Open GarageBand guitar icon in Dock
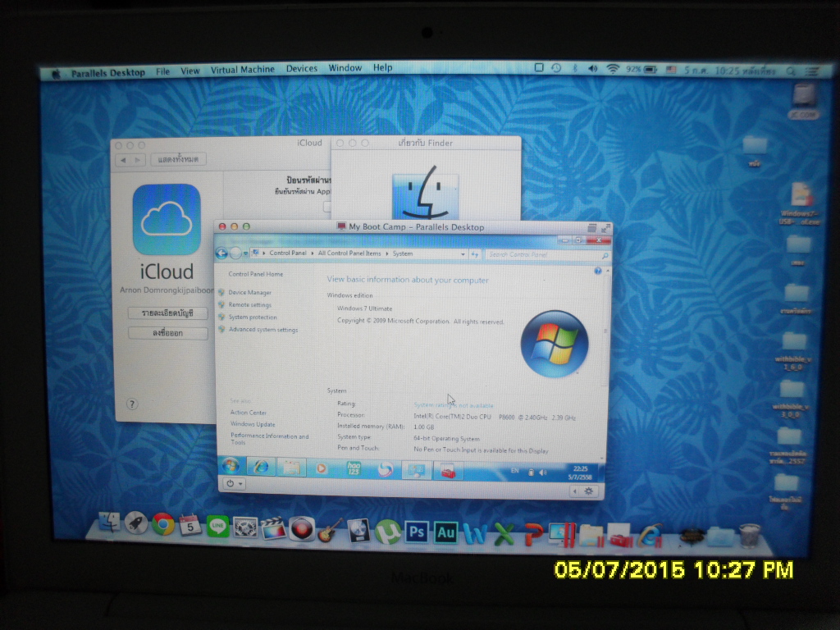The height and width of the screenshot is (630, 840). click(x=330, y=531)
